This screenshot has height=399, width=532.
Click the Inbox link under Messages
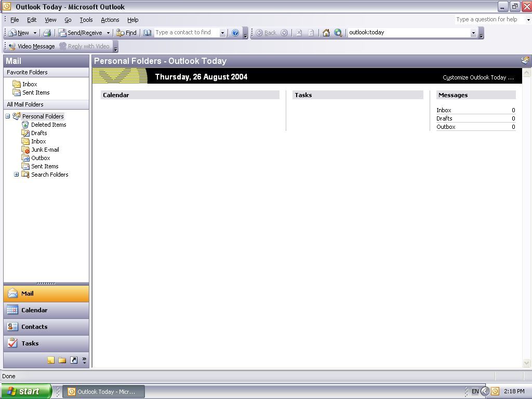point(444,110)
